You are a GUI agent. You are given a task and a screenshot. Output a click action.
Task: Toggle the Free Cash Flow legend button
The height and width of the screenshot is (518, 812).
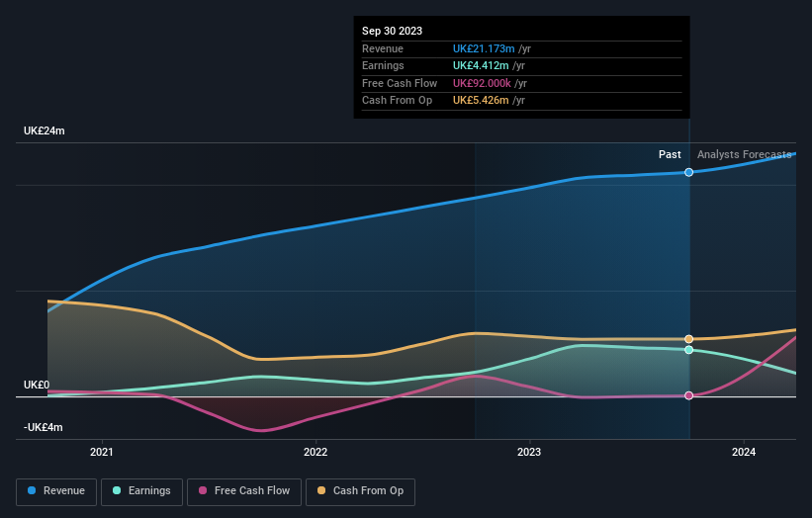(244, 491)
